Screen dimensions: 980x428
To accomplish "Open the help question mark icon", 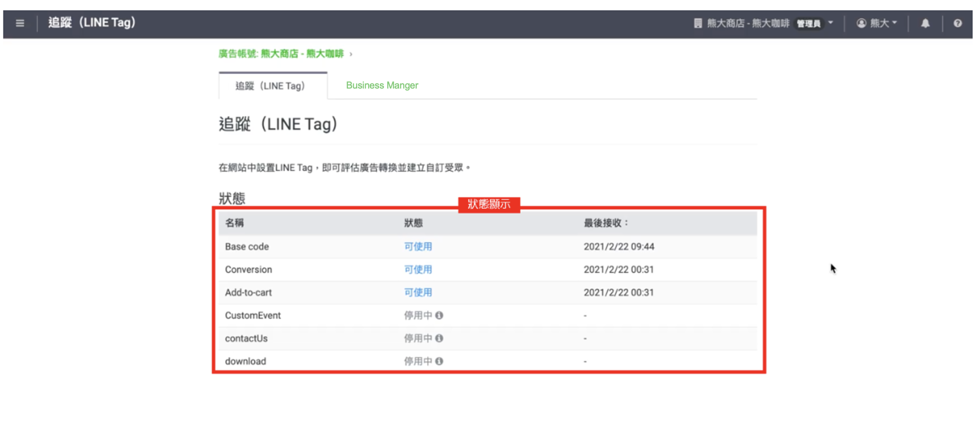I will [958, 23].
